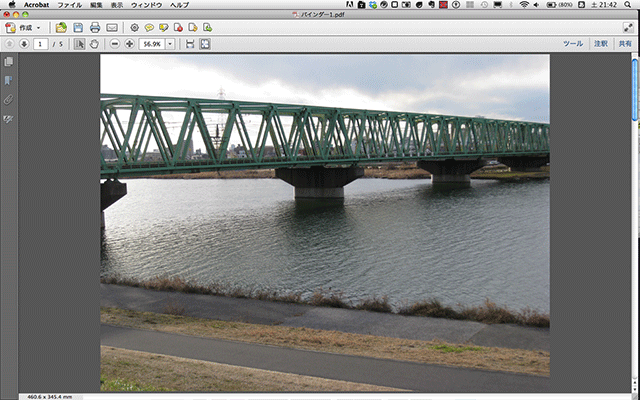Click the Open file folder icon
Image resolution: width=640 pixels, height=400 pixels.
click(x=62, y=28)
